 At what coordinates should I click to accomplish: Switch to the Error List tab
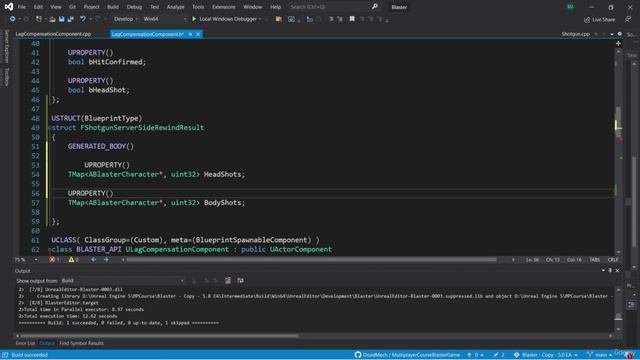pos(25,343)
